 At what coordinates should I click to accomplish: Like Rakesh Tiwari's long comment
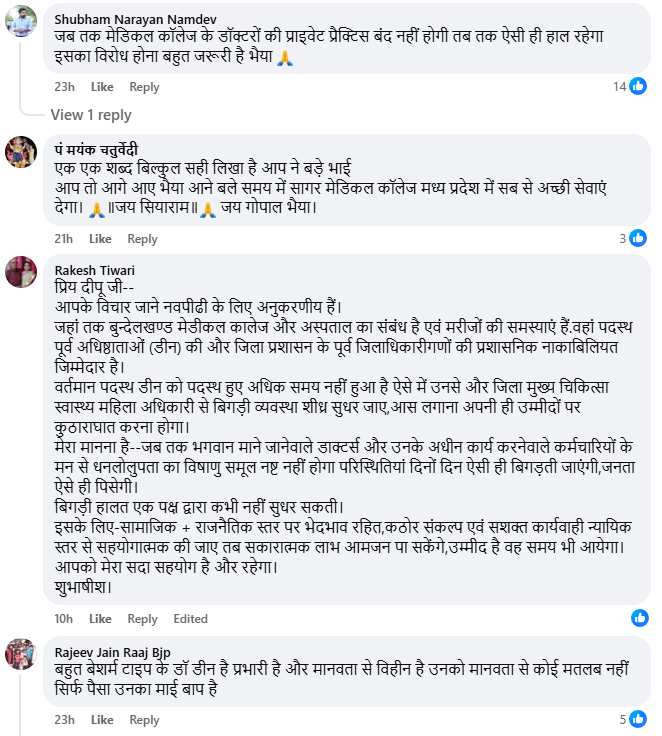[100, 619]
